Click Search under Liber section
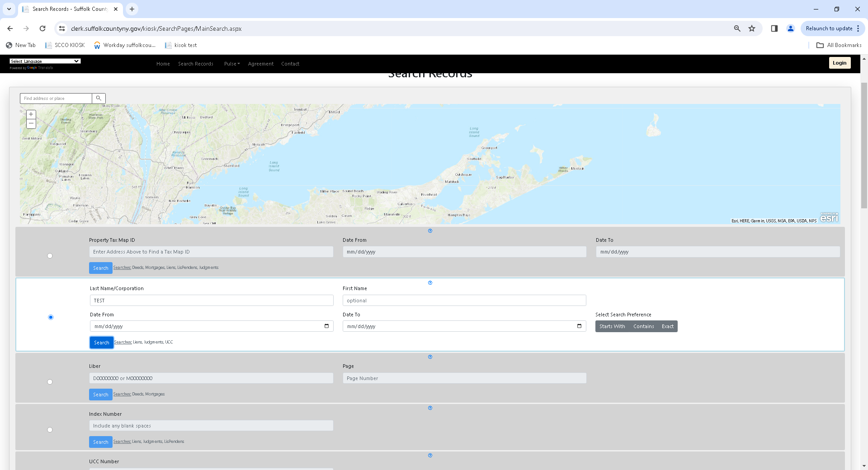 (x=101, y=395)
